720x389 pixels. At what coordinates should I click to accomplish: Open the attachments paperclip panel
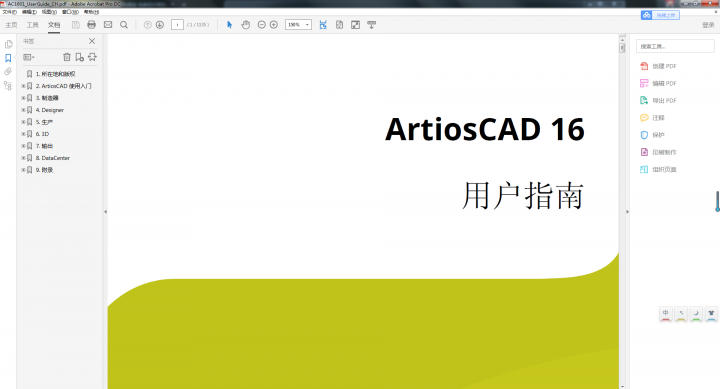(x=8, y=72)
